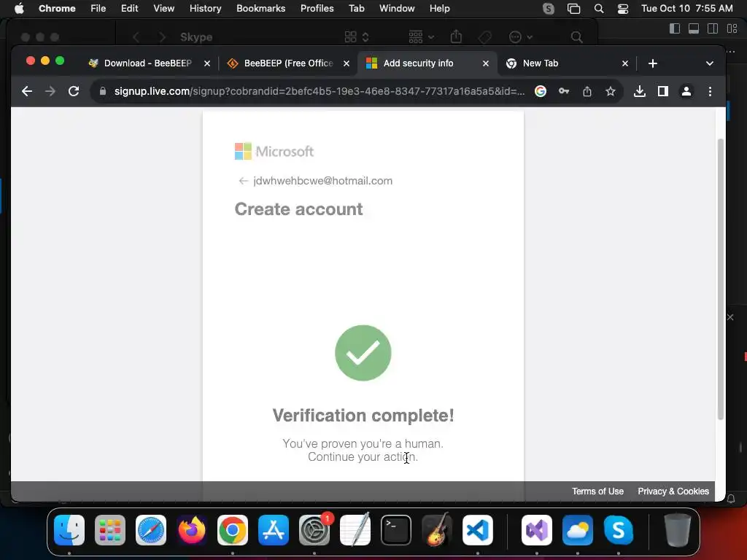The width and height of the screenshot is (747, 560).
Task: Open Chrome profile avatar menu
Action: pos(686,91)
